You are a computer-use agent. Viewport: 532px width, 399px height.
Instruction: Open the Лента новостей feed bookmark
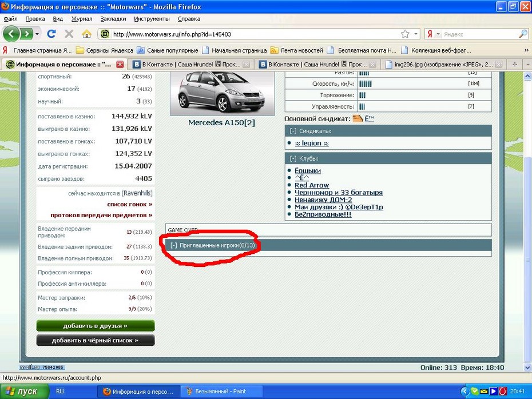[x=297, y=50]
